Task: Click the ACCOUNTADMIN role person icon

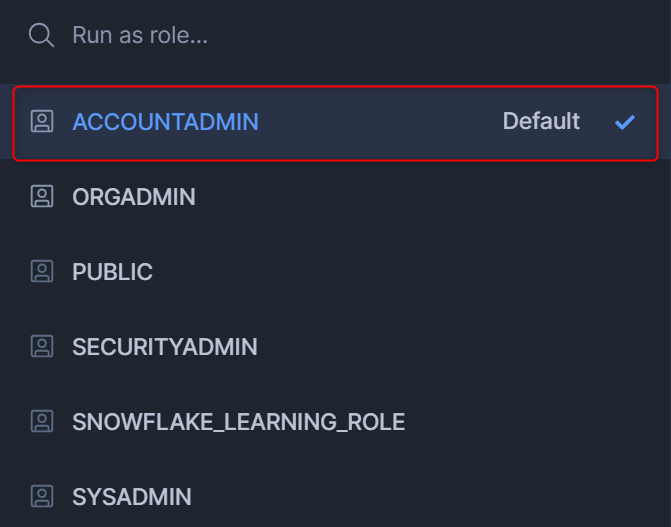Action: (x=42, y=122)
